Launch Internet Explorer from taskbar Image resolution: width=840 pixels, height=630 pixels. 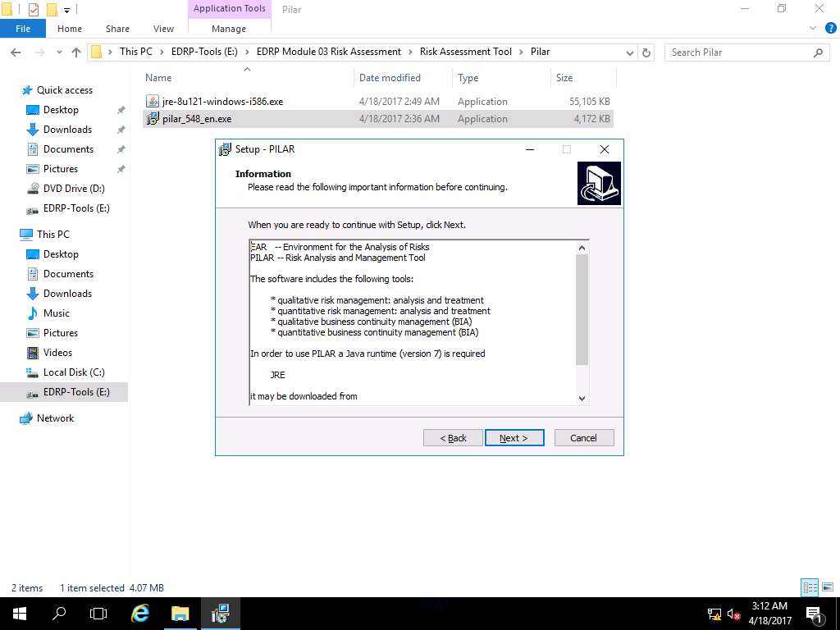(x=139, y=614)
